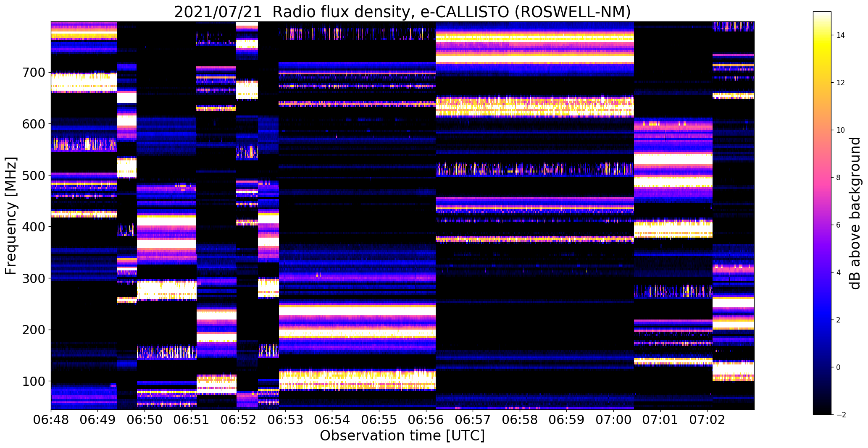This screenshot has height=448, width=868.
Task: Click the colorbar tick label 4
Action: point(839,272)
